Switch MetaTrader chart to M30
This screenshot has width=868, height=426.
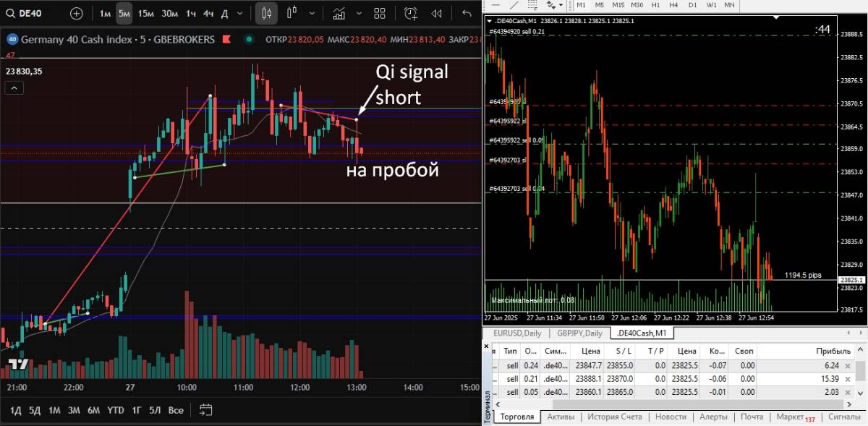tap(637, 5)
